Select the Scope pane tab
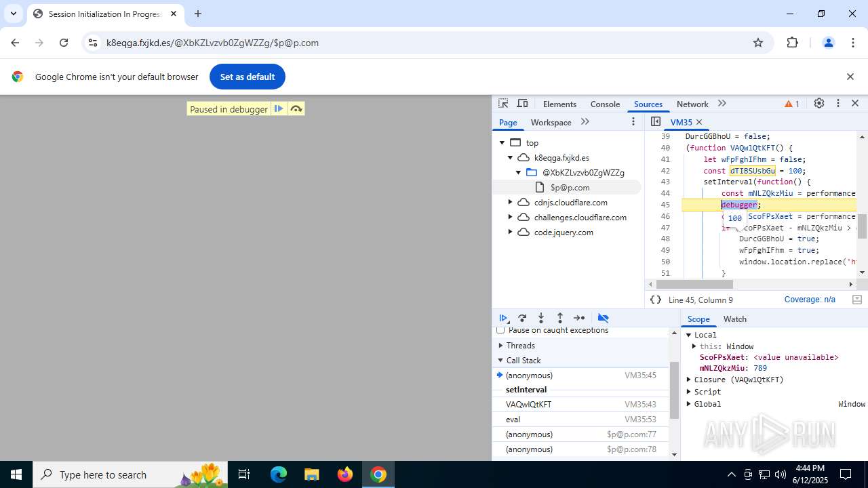 pyautogui.click(x=698, y=319)
